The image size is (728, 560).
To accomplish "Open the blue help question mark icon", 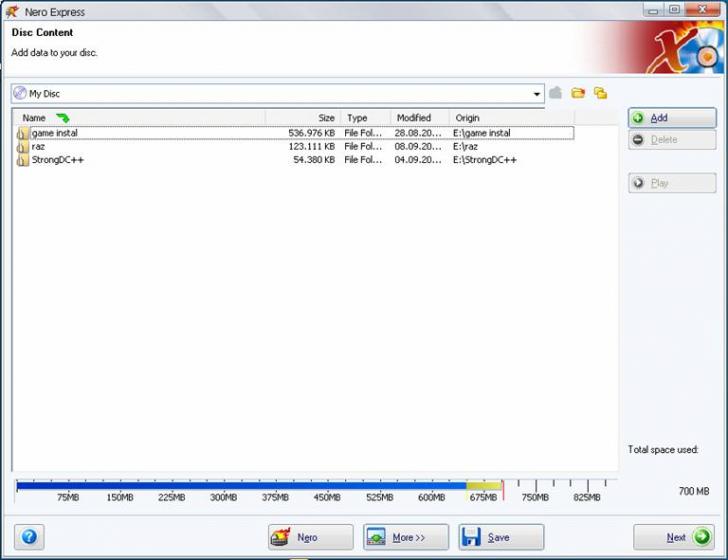I will coord(29,537).
